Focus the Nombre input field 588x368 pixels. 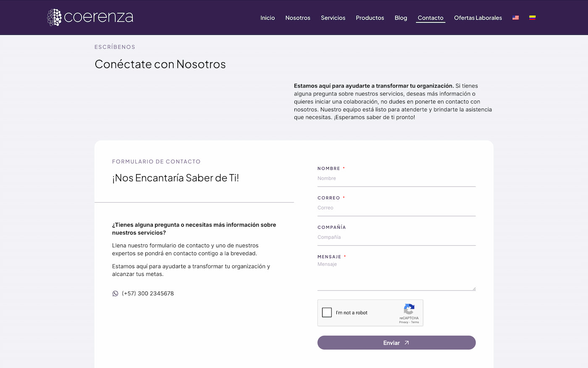tap(396, 179)
